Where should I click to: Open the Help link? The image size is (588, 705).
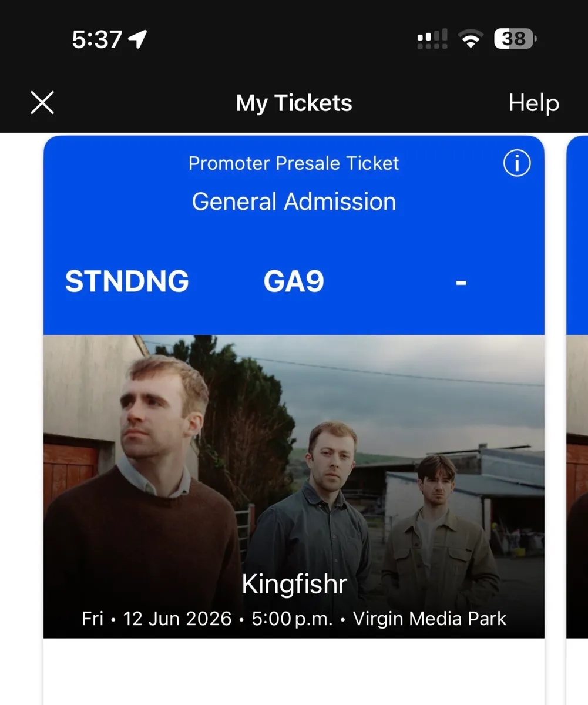pyautogui.click(x=533, y=103)
